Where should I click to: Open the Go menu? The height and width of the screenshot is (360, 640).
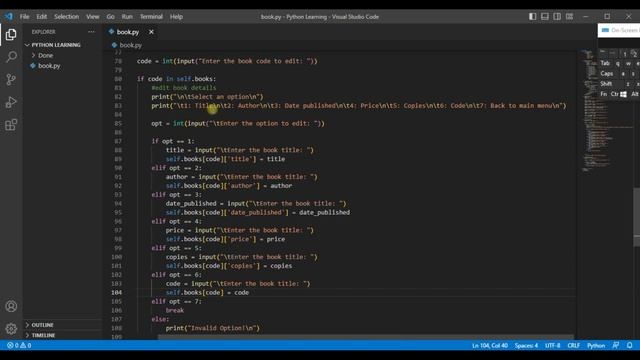tap(111, 17)
